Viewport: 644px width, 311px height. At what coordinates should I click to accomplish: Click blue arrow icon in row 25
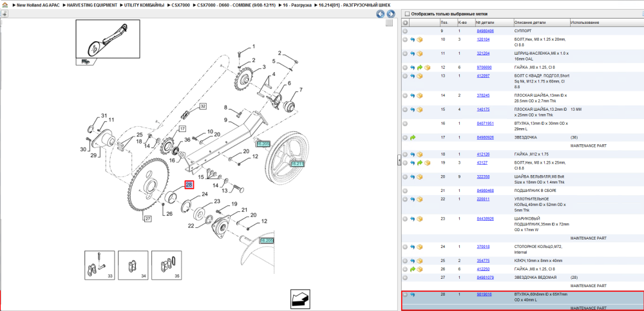click(413, 261)
